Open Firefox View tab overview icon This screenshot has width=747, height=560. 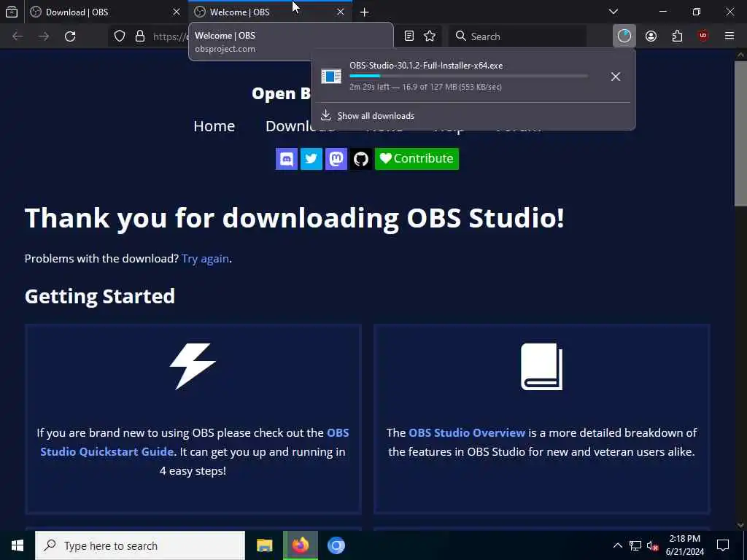click(12, 12)
